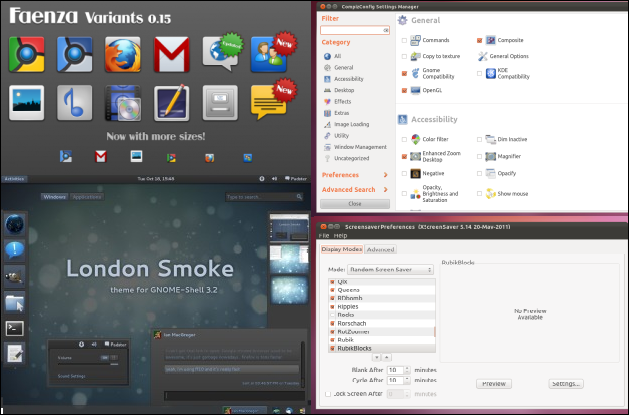Click the Filter text field in CompizConfig
629x415 pixels.
[x=355, y=30]
